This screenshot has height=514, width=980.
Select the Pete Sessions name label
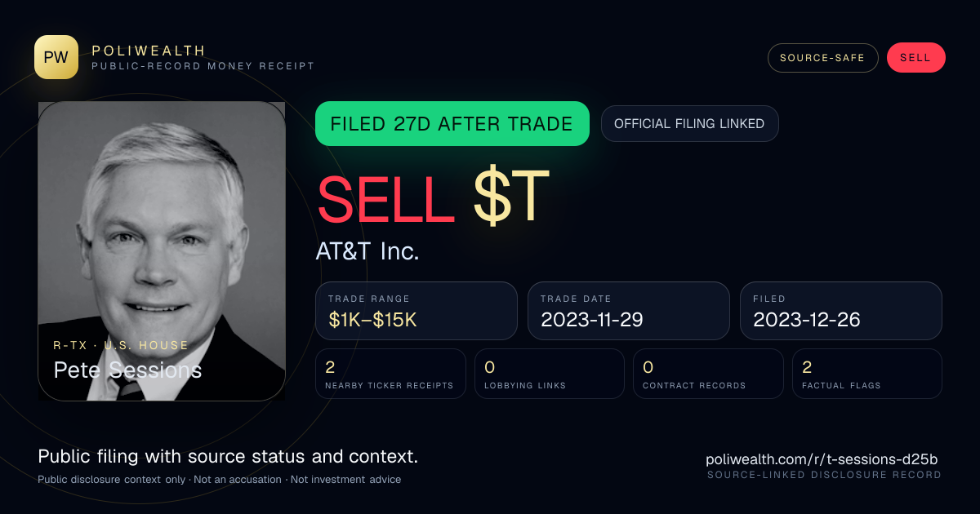tap(127, 370)
